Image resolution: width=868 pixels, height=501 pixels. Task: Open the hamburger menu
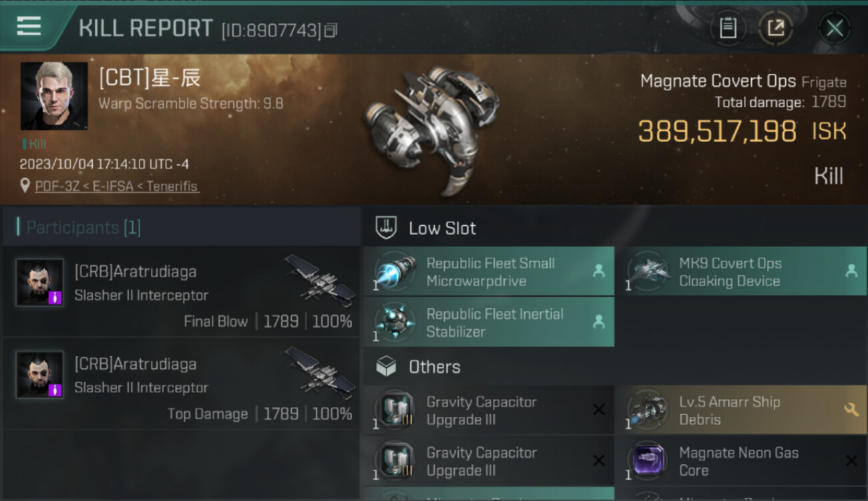click(29, 27)
